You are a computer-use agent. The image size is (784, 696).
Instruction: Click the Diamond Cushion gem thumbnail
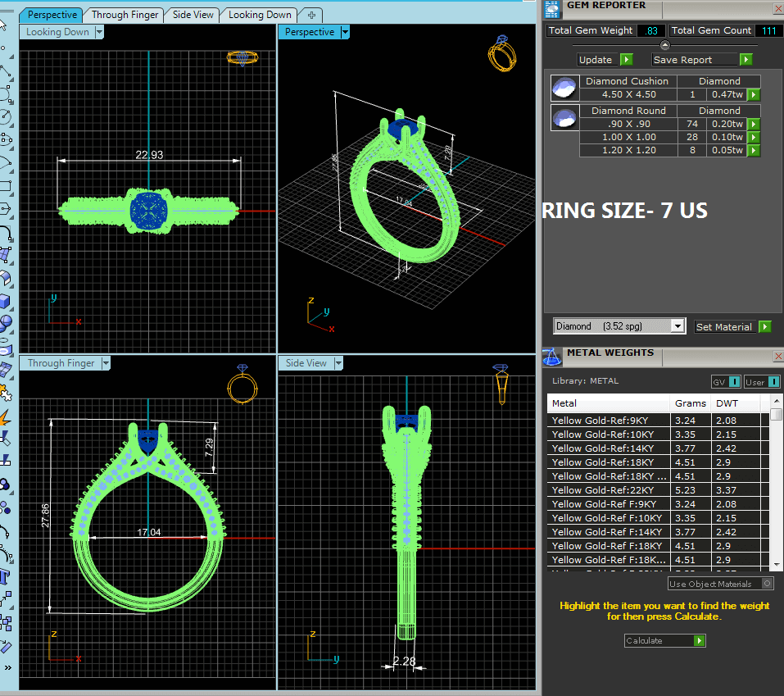pyautogui.click(x=562, y=88)
